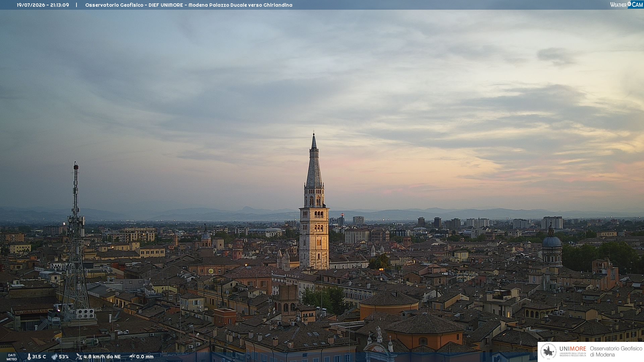Click the rain umbrella precipitation icon
Screen dimensions: 644x362
click(132, 357)
